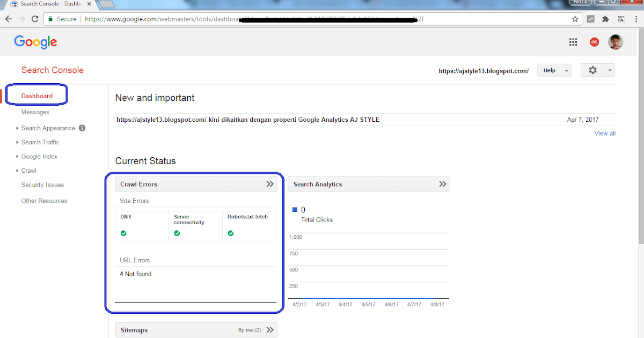Open the Help dropdown
The width and height of the screenshot is (644, 338).
click(553, 70)
